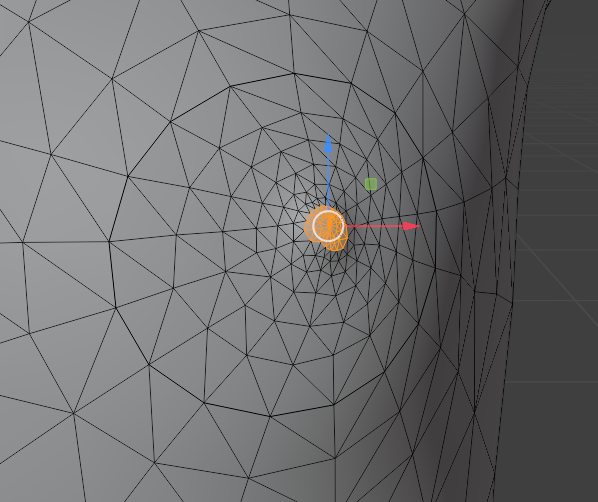Viewport: 598px width, 502px height.
Task: Click the green plane handle of the gizmo
Action: click(x=371, y=184)
